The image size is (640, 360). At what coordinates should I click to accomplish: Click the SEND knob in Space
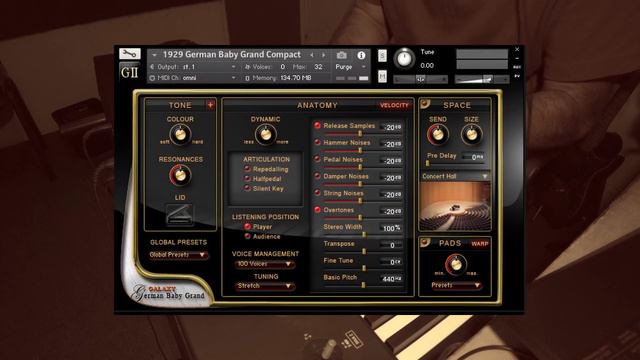pyautogui.click(x=438, y=134)
